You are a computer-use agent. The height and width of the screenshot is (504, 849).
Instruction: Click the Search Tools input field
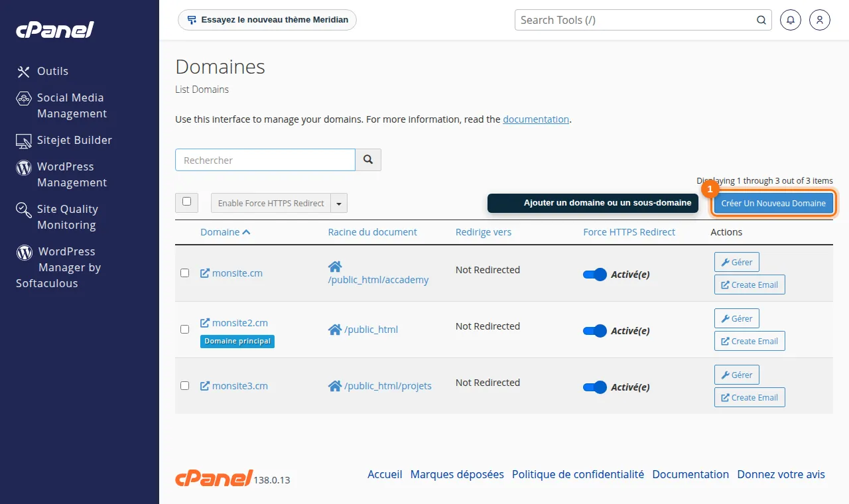click(x=643, y=20)
